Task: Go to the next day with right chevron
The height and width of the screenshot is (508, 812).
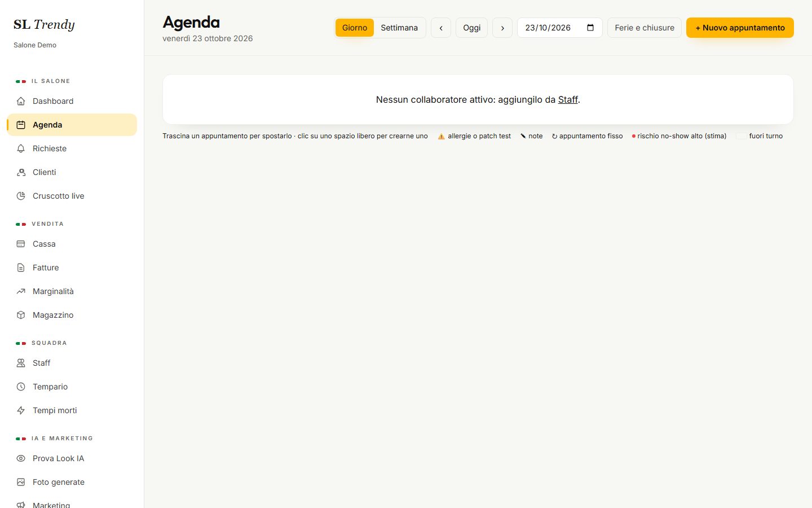Action: coord(502,28)
